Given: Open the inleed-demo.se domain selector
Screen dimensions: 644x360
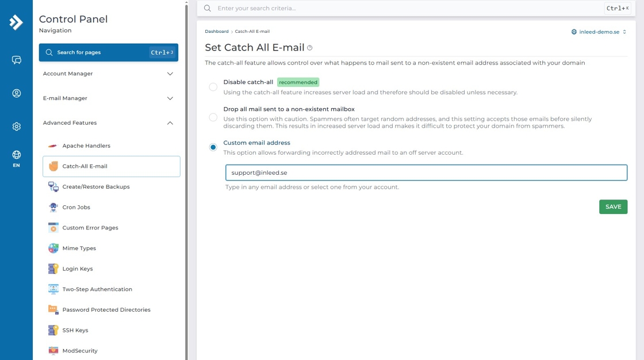Looking at the screenshot, I should click(599, 32).
